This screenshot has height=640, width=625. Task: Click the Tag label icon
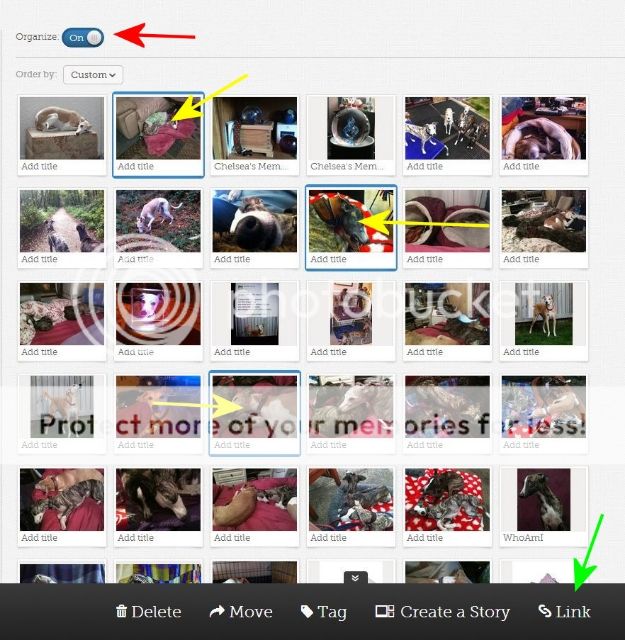coord(307,611)
